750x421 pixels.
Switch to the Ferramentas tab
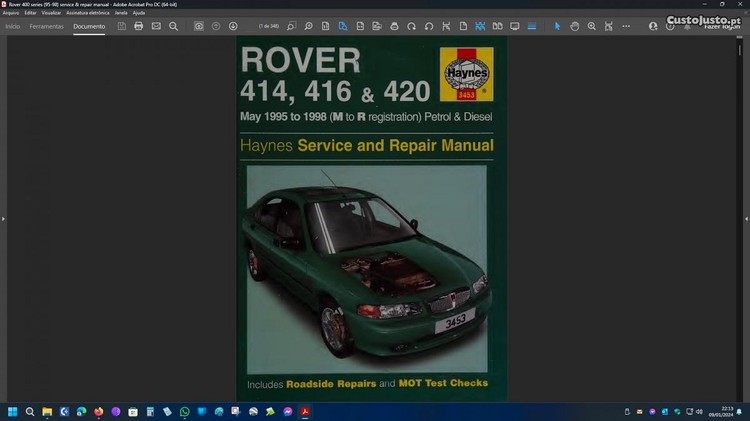46,26
